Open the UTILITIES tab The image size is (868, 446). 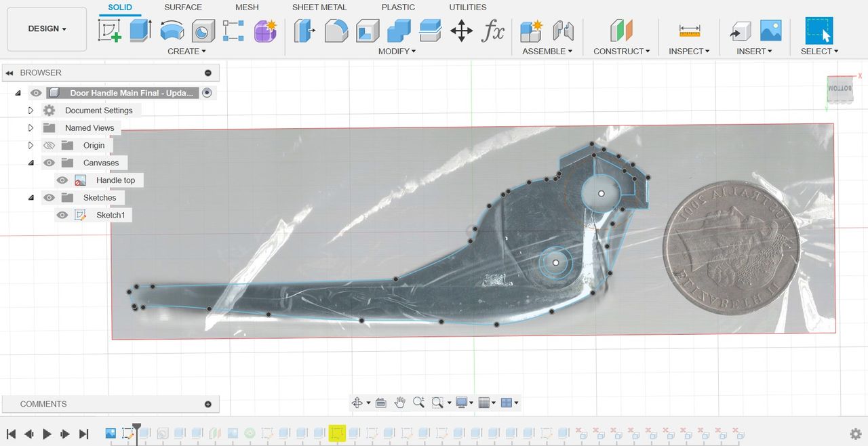(x=468, y=7)
